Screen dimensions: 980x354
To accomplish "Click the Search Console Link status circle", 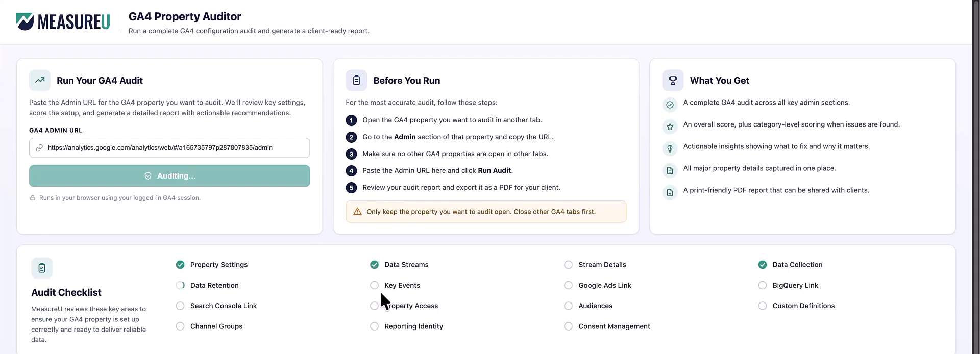I will coord(180,306).
